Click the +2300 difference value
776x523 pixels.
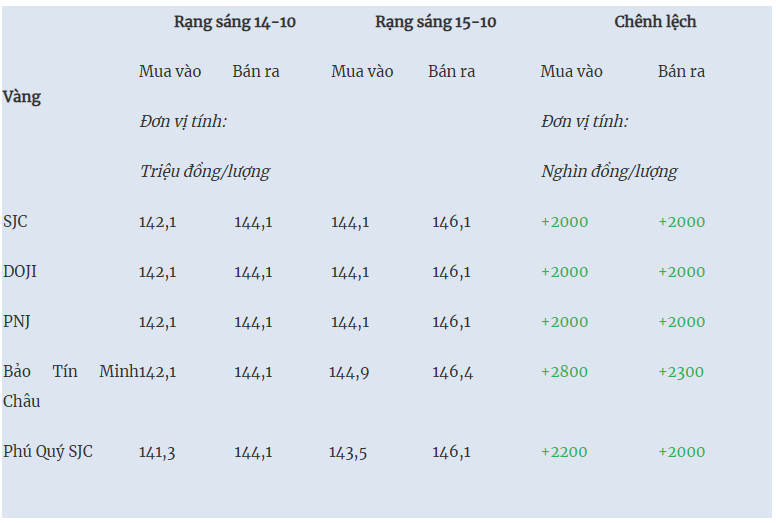click(x=680, y=372)
